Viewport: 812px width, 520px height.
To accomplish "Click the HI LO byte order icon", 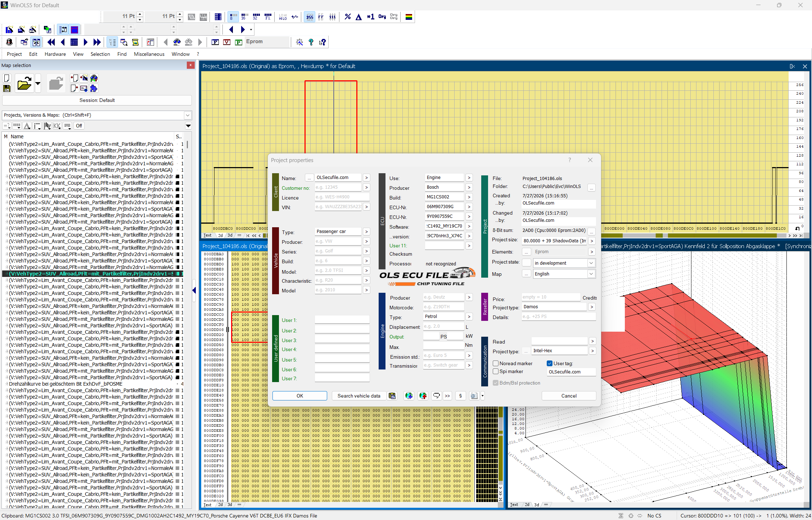I will point(283,17).
